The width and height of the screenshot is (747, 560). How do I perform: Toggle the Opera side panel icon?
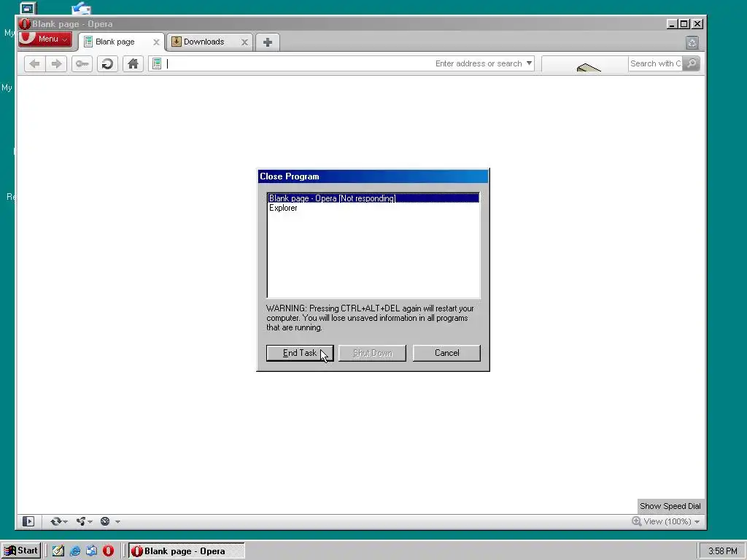point(28,521)
